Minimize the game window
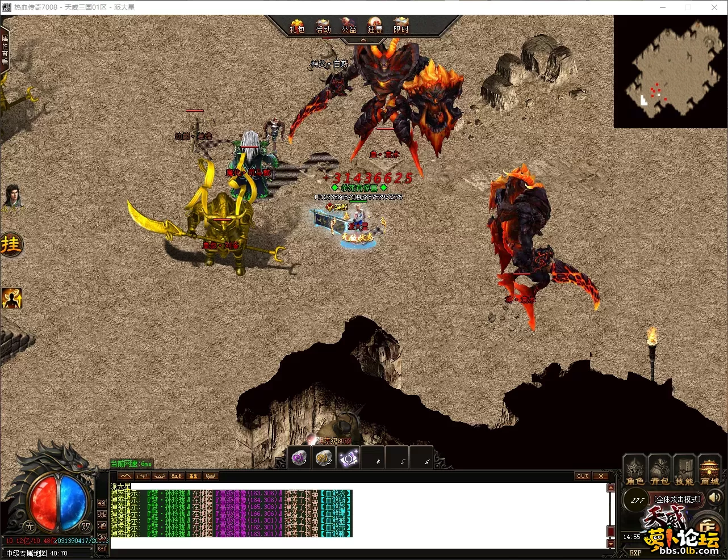Image resolution: width=728 pixels, height=560 pixels. (x=662, y=7)
